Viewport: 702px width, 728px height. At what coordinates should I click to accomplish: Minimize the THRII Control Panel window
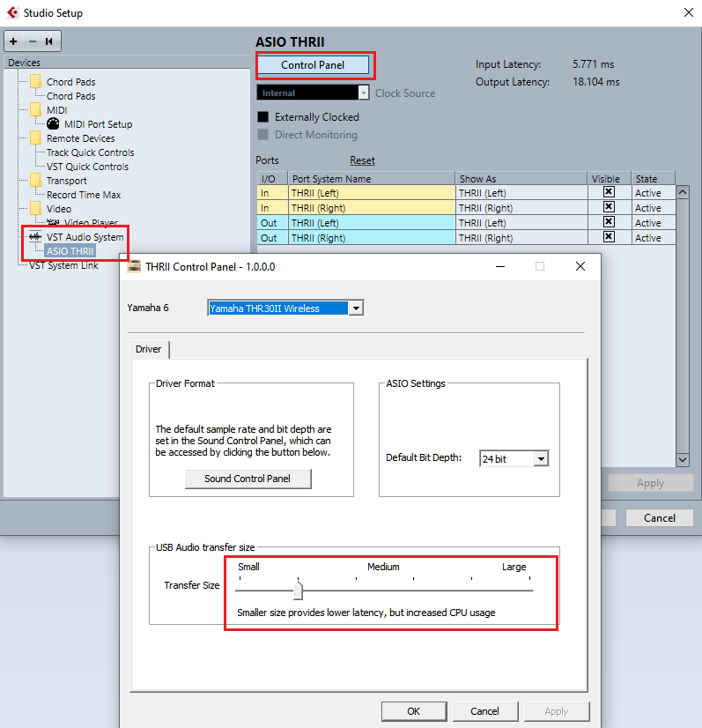[x=499, y=266]
